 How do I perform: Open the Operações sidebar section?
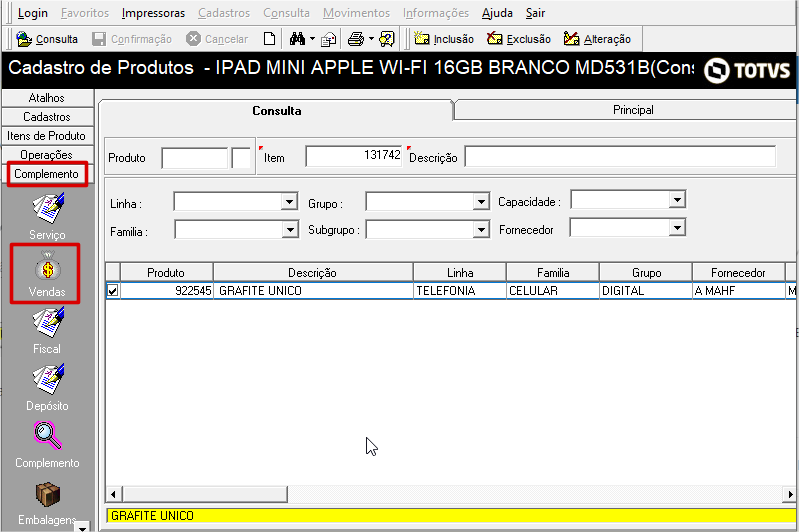pos(47,154)
